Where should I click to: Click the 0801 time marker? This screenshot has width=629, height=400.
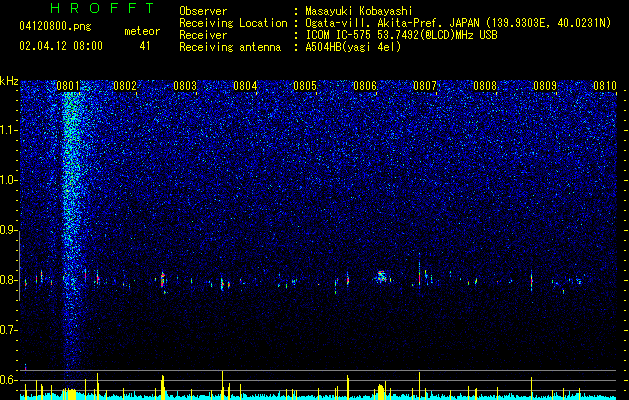[68, 86]
